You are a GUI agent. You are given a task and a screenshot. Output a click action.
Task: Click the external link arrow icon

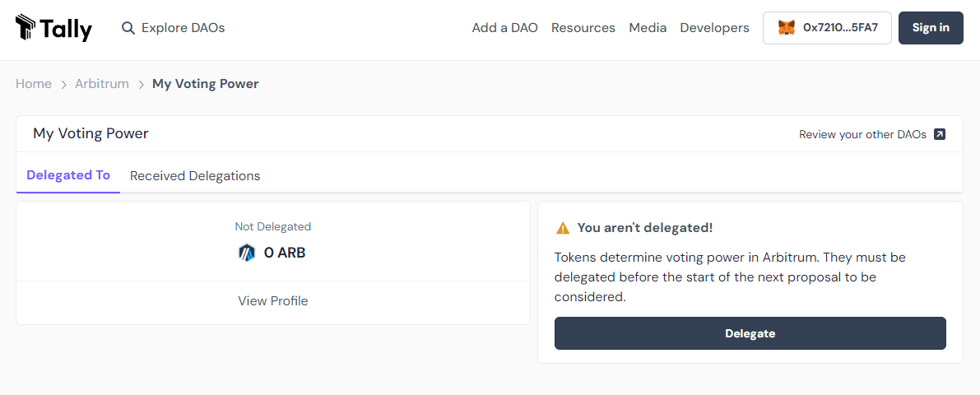pos(940,134)
